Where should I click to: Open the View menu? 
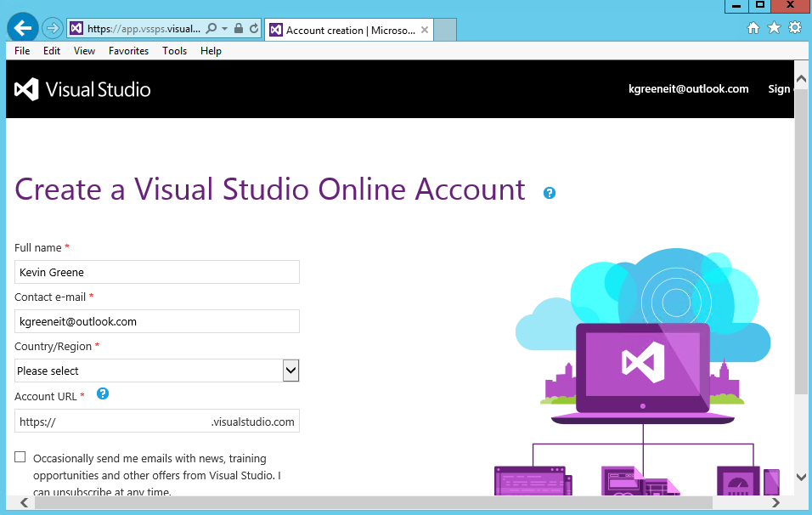click(x=84, y=51)
